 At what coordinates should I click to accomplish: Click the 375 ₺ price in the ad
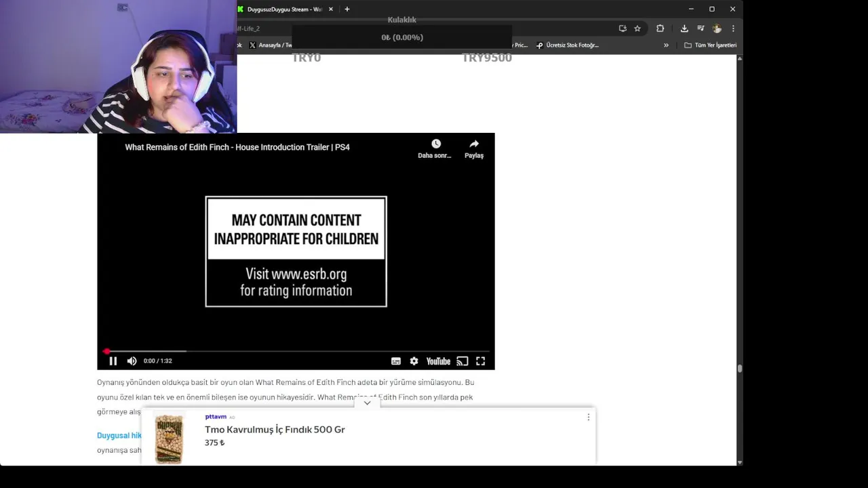click(214, 443)
